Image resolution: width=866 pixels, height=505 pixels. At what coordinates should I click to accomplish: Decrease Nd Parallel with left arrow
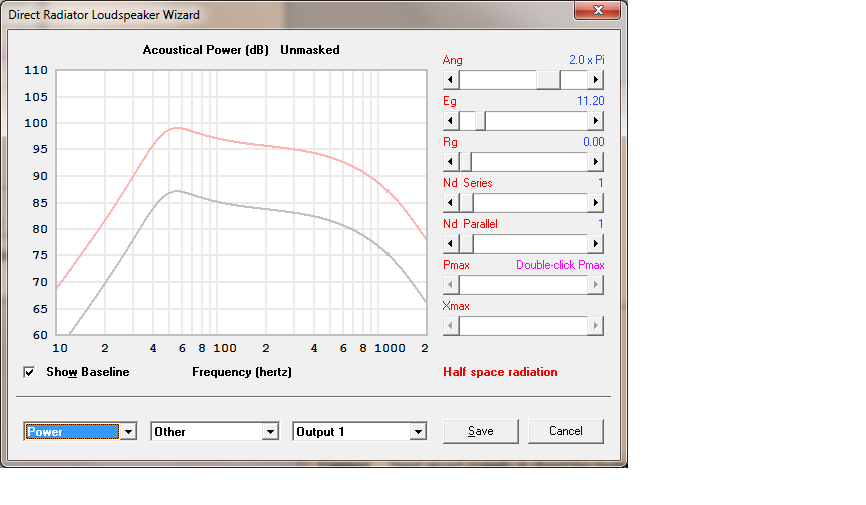tap(451, 244)
